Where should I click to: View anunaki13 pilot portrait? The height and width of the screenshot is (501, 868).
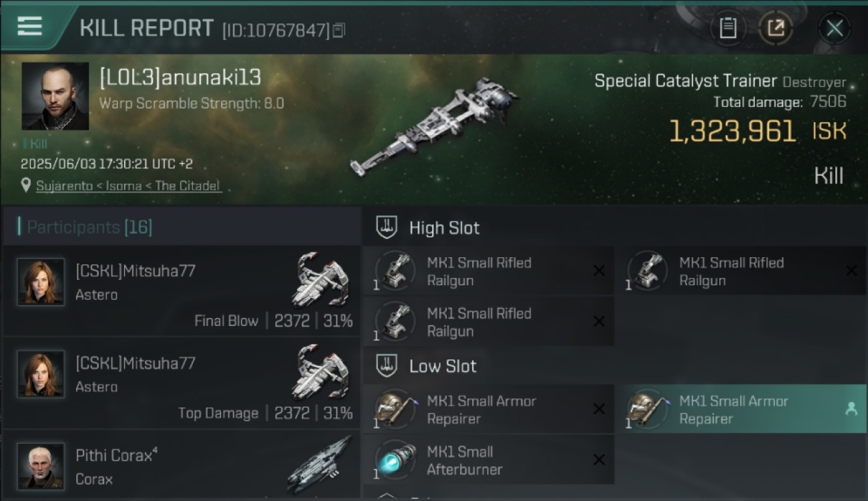55,96
